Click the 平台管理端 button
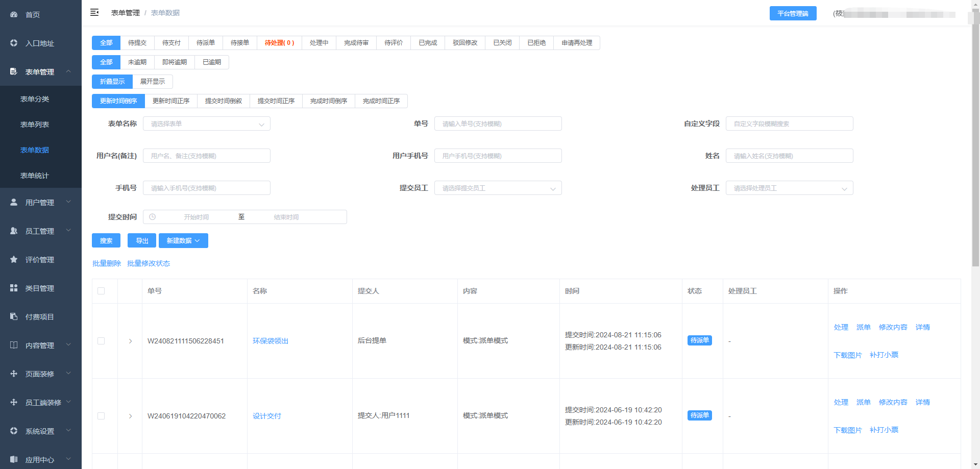Image resolution: width=980 pixels, height=469 pixels. [793, 13]
